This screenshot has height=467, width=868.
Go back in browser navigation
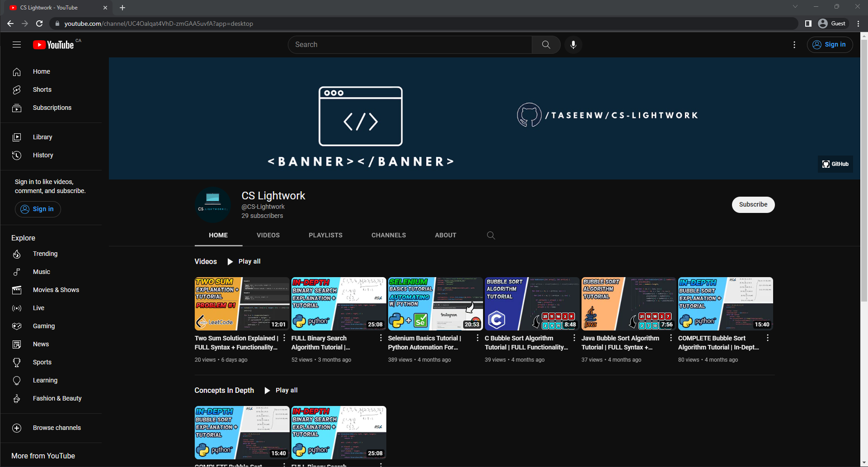(10, 24)
